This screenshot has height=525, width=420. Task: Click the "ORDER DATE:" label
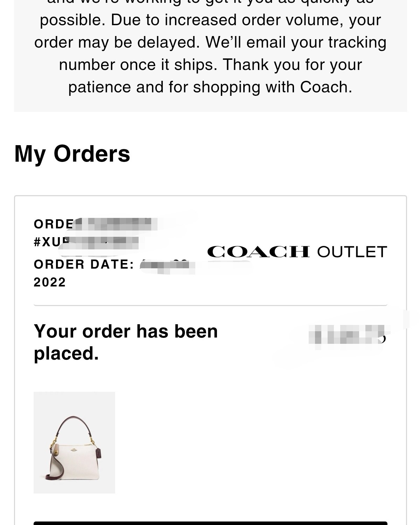84,264
